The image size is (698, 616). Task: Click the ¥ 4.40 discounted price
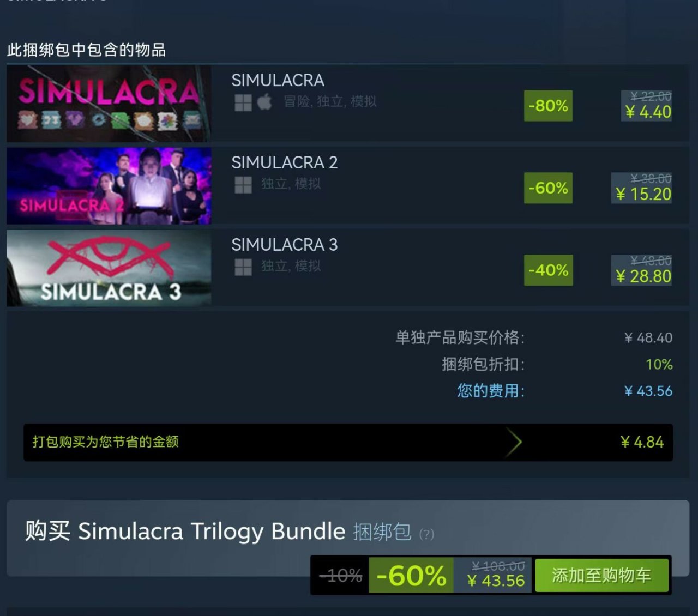coord(648,112)
